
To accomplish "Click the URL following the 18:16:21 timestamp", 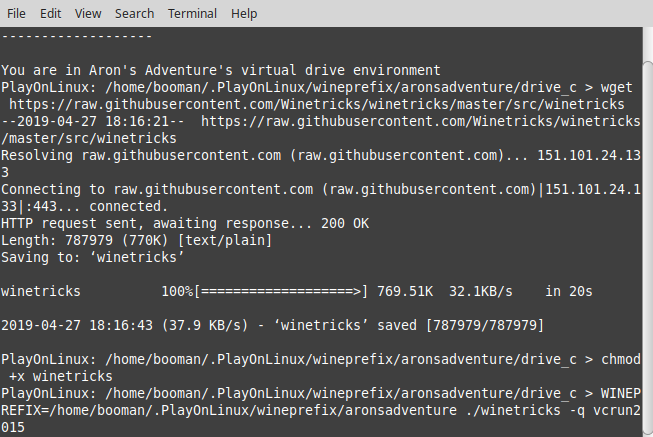I will point(421,121).
